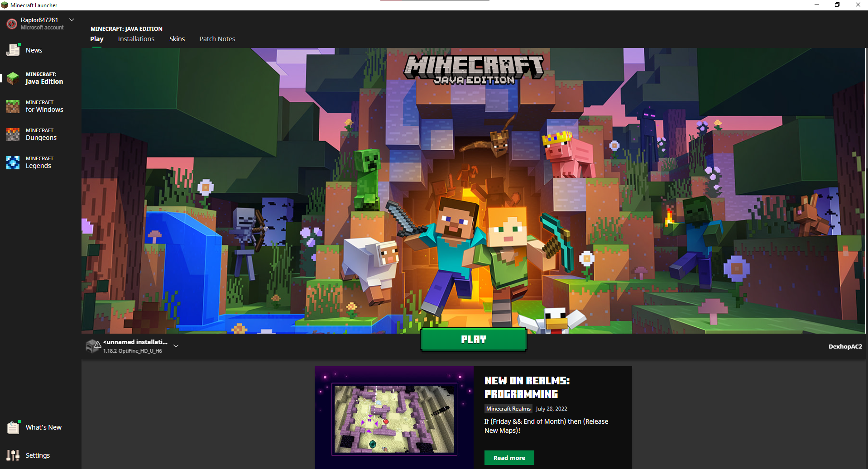Screen dimensions: 868x469
Task: Open the New on Realms: Programming headline
Action: pos(527,387)
